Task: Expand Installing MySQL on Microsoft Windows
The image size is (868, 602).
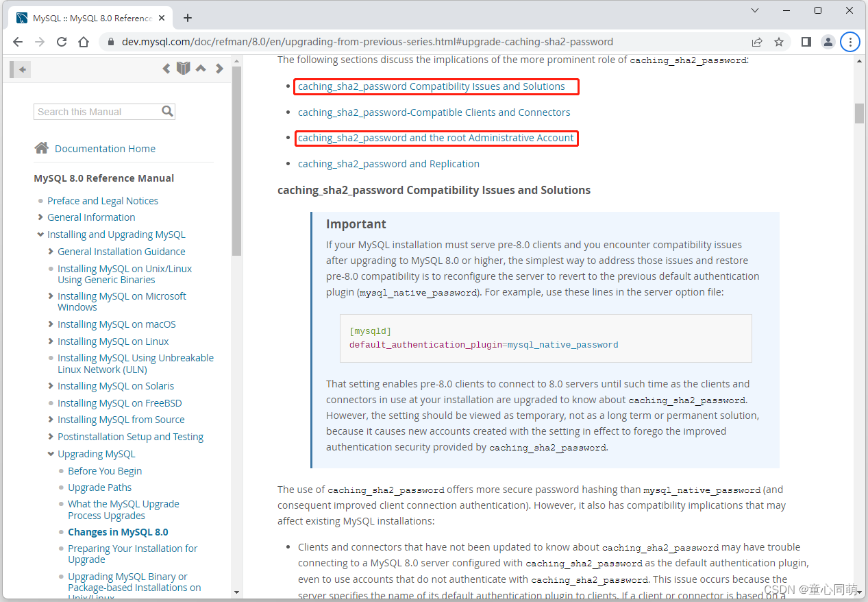Action: pos(51,296)
